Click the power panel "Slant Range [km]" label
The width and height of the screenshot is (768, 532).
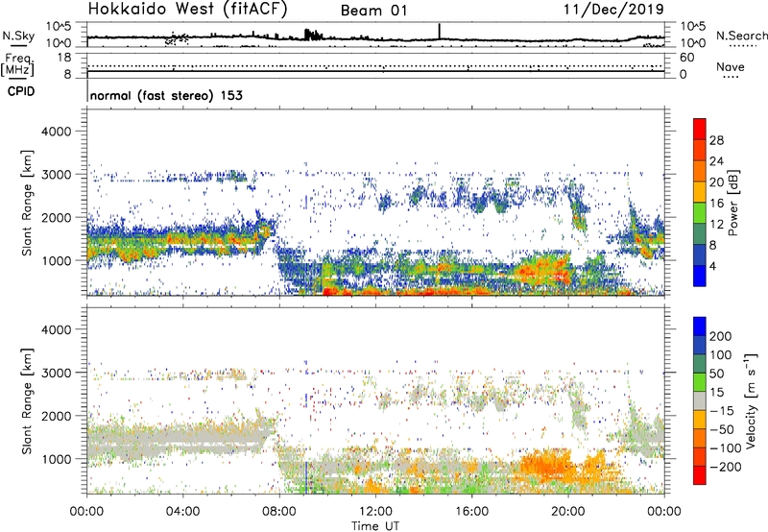pos(27,203)
